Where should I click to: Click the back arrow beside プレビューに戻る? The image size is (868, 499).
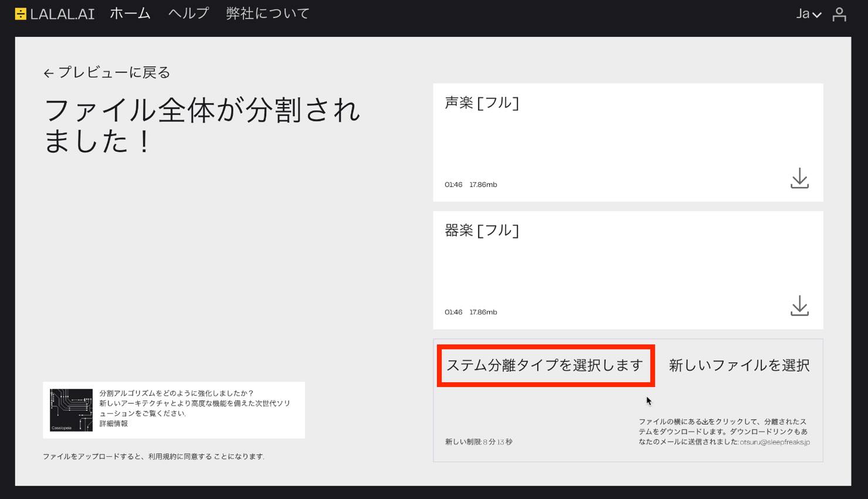pos(49,73)
